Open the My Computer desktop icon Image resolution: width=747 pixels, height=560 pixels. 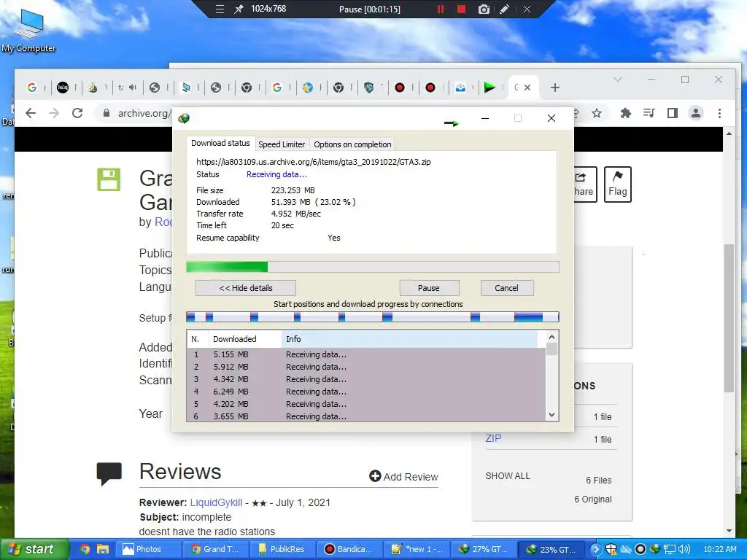[28, 31]
